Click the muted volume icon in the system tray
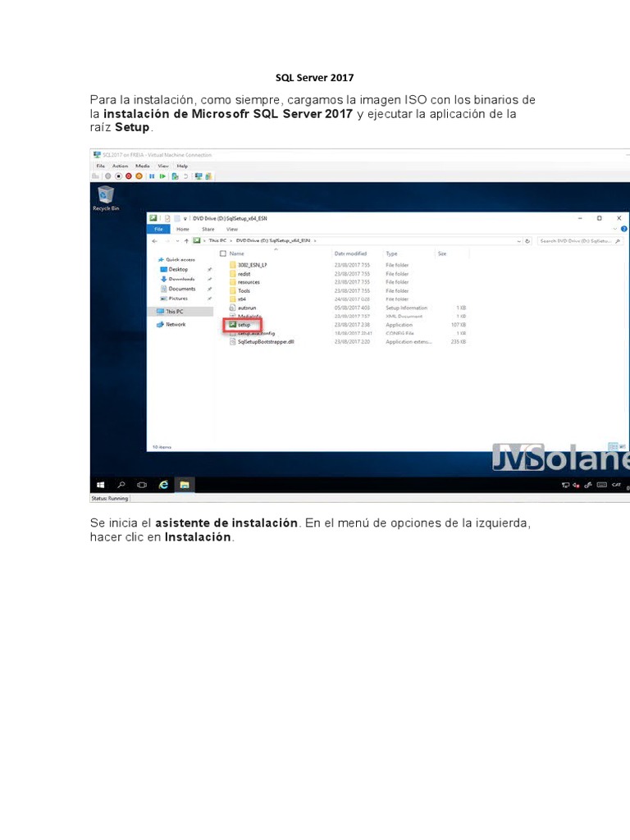Screen dimensions: 630x840 tap(576, 486)
